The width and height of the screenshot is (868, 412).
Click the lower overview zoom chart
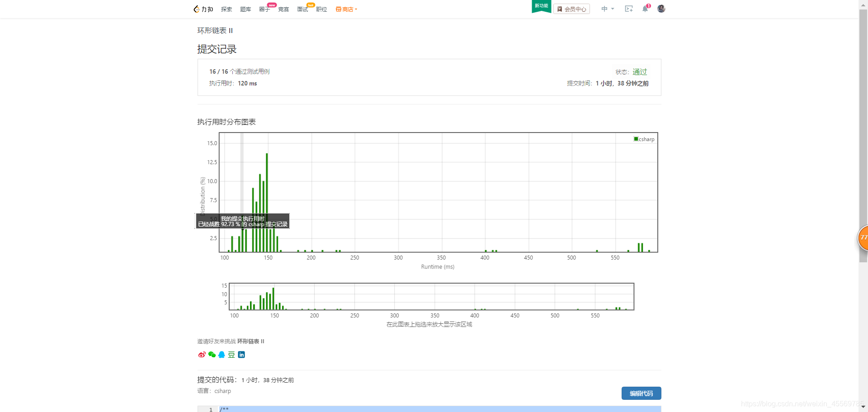pos(431,297)
